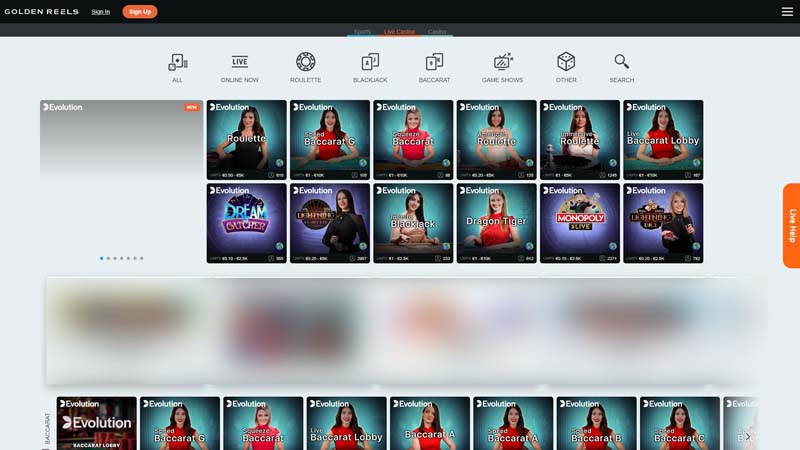This screenshot has height=450, width=800.
Task: Launch the Dream Catcher game tile
Action: tap(246, 222)
